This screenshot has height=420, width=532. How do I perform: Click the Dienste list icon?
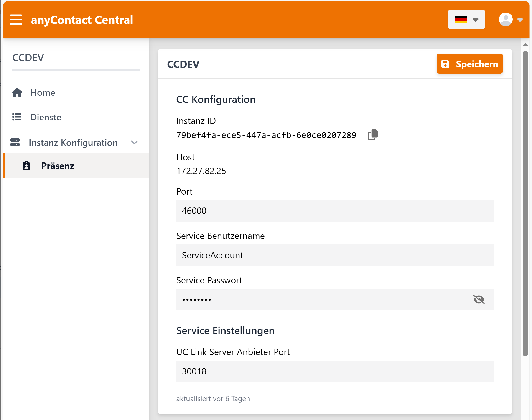(x=17, y=117)
